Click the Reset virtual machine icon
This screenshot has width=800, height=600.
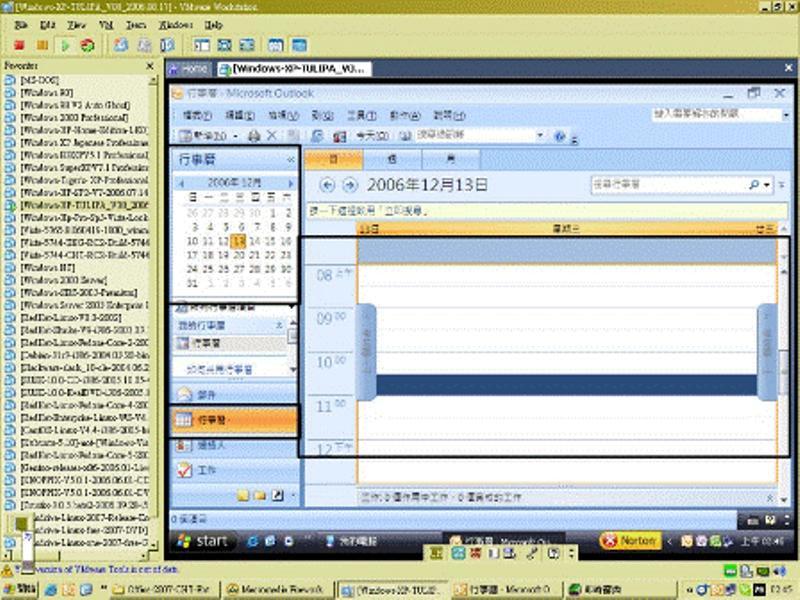(88, 45)
